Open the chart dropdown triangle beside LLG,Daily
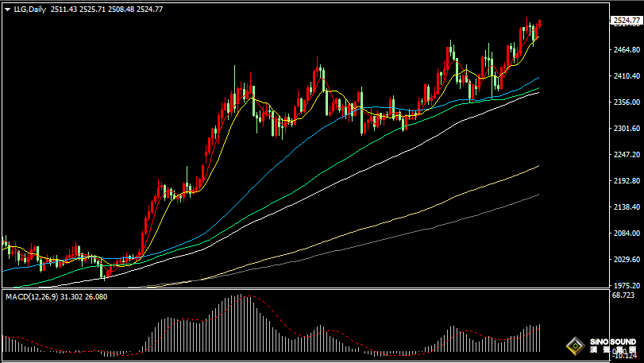 point(7,9)
